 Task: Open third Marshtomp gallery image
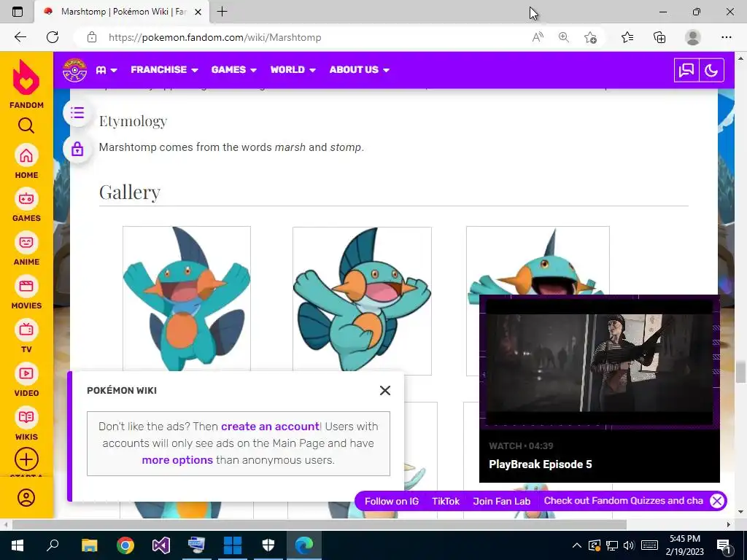click(538, 261)
